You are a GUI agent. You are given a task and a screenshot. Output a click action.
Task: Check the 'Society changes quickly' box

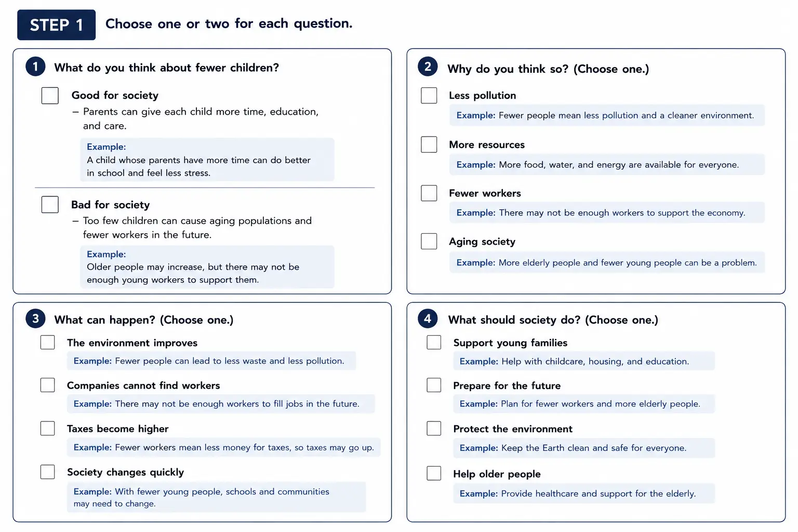(x=48, y=472)
